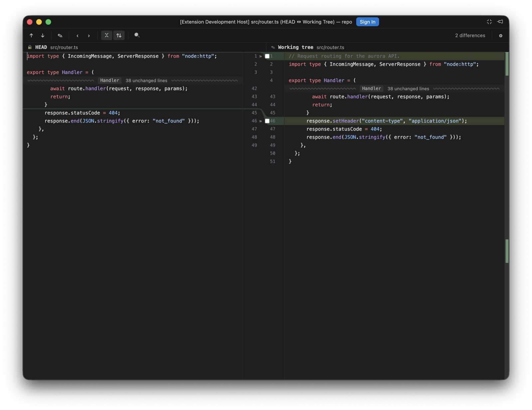The height and width of the screenshot is (410, 532).
Task: Click the lower change marker in the overview scrollbar
Action: pos(507,251)
